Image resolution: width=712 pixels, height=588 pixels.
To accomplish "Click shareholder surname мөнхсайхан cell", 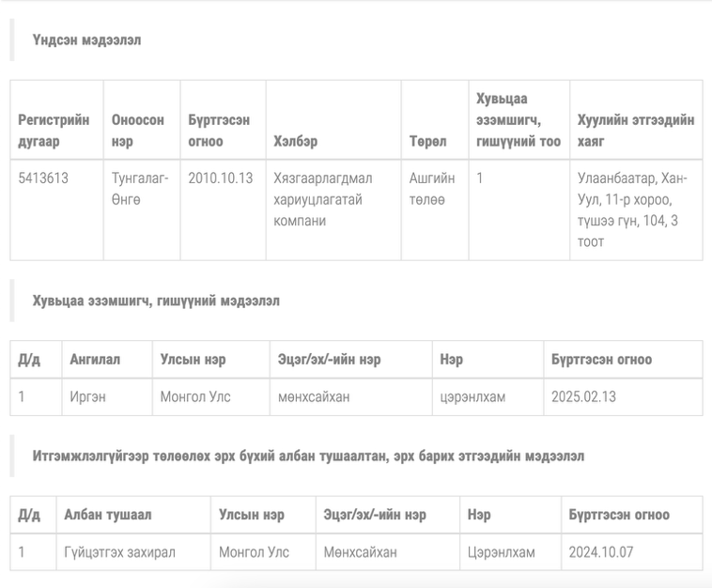I will click(314, 396).
